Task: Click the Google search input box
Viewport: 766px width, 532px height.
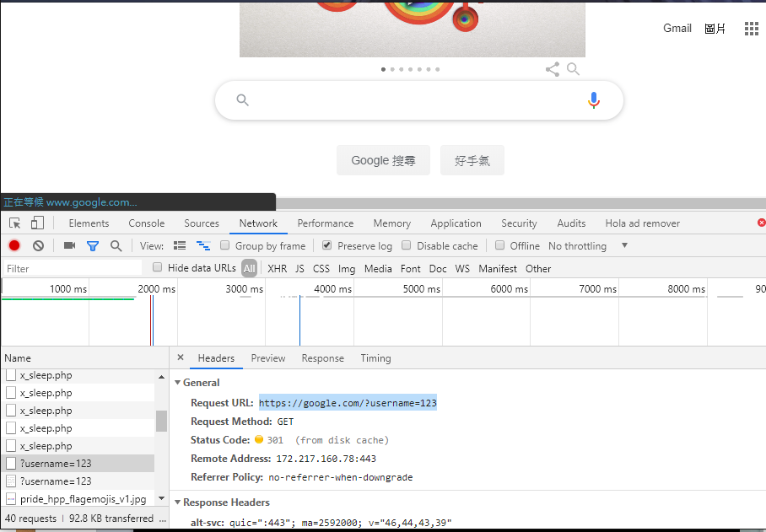Action: point(418,100)
